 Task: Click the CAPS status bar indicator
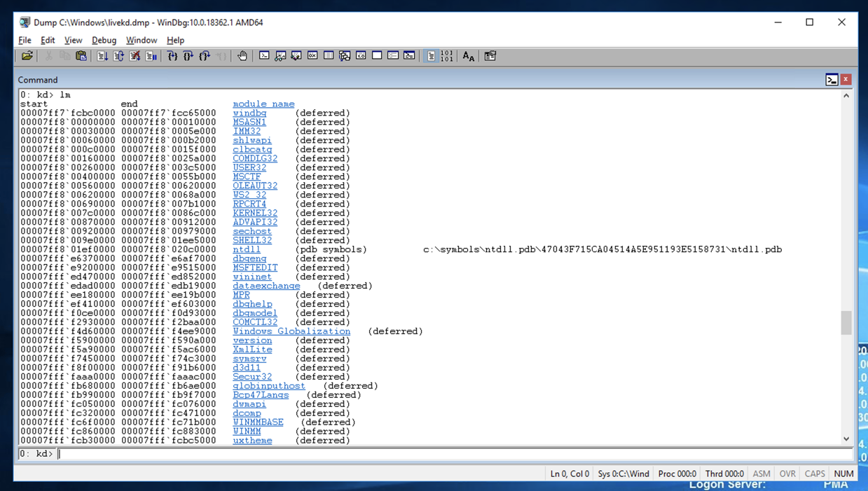click(x=815, y=473)
